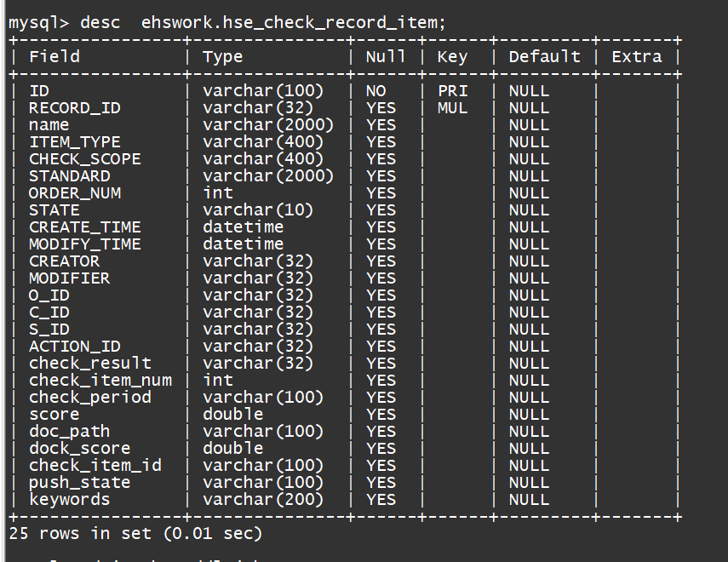728x562 pixels.
Task: Click the Type column header
Action: [223, 57]
